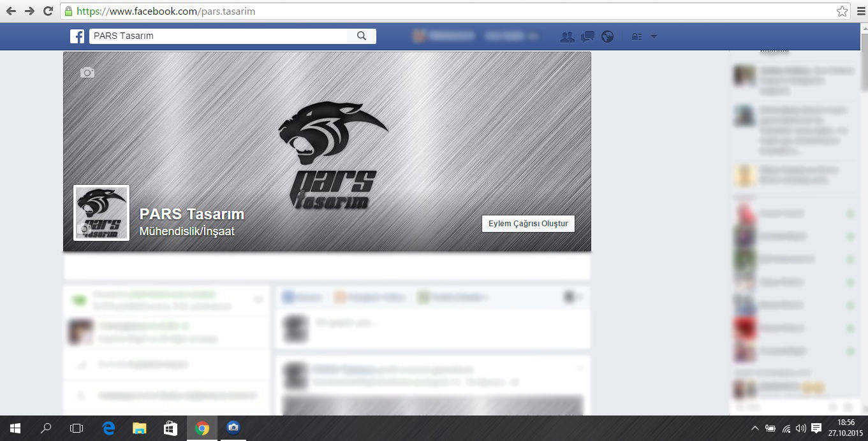
Task: Bookmark this page with the star icon
Action: pyautogui.click(x=842, y=11)
